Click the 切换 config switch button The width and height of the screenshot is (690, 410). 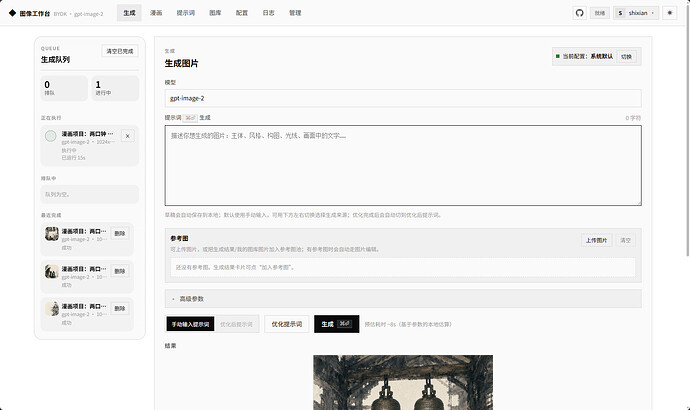pyautogui.click(x=626, y=56)
